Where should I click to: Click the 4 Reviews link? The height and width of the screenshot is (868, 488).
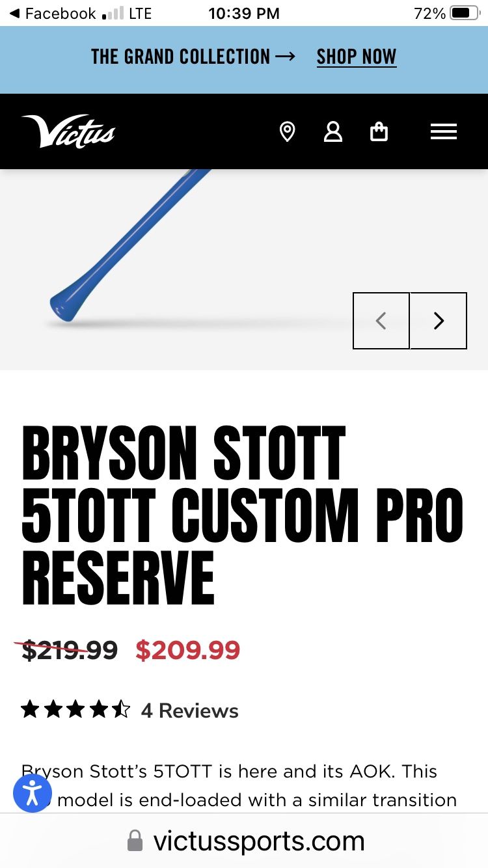(x=190, y=711)
